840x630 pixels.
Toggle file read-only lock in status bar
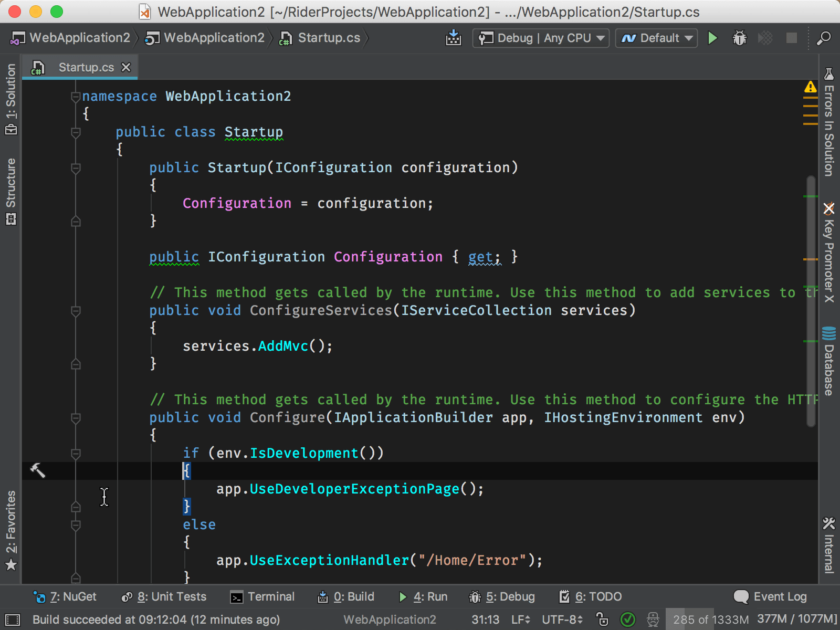pos(602,619)
